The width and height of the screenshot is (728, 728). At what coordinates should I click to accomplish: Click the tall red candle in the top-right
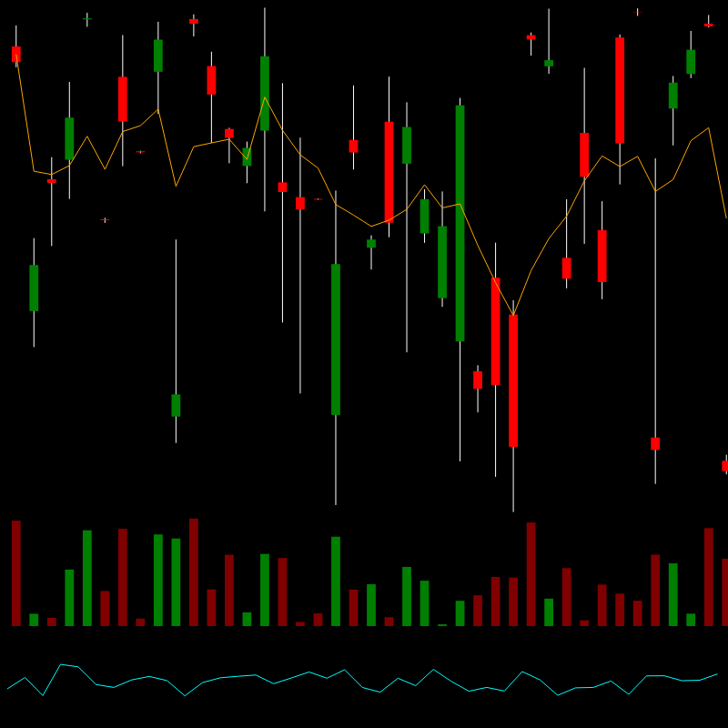[x=620, y=90]
